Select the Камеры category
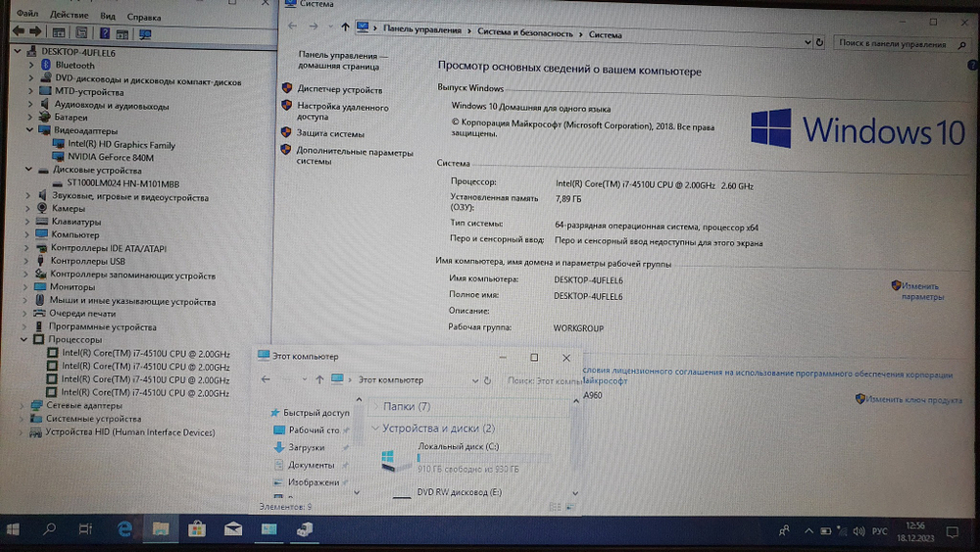The image size is (980, 552). pos(68,208)
